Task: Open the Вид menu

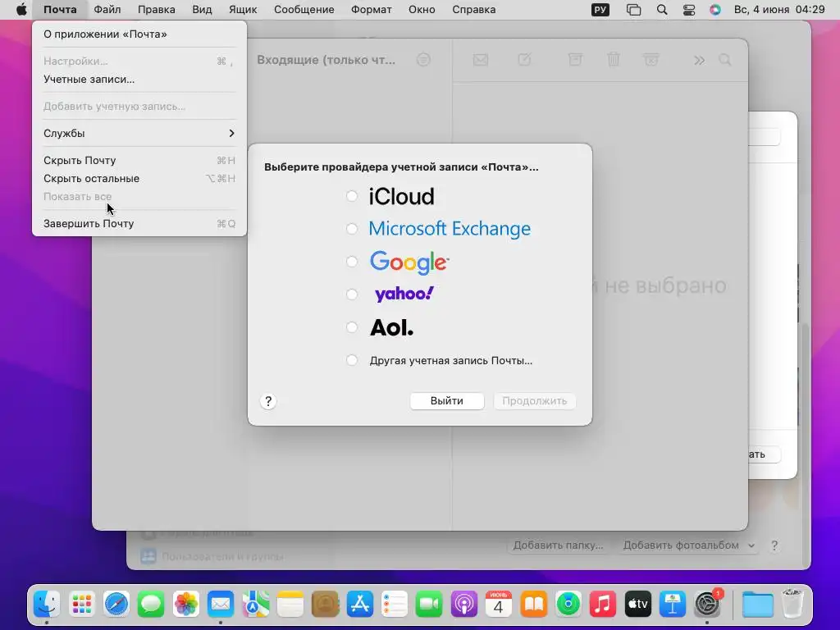Action: click(202, 10)
